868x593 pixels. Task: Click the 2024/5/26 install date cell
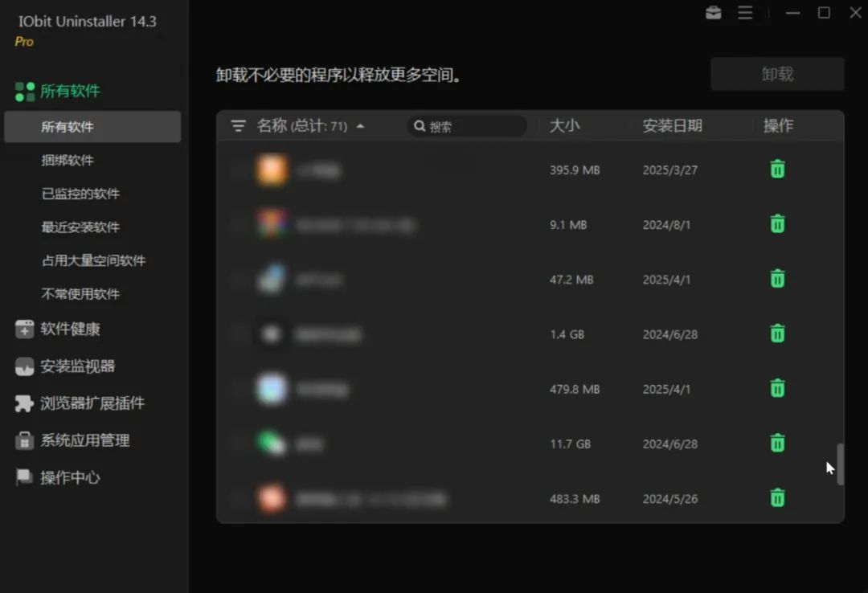pos(669,499)
